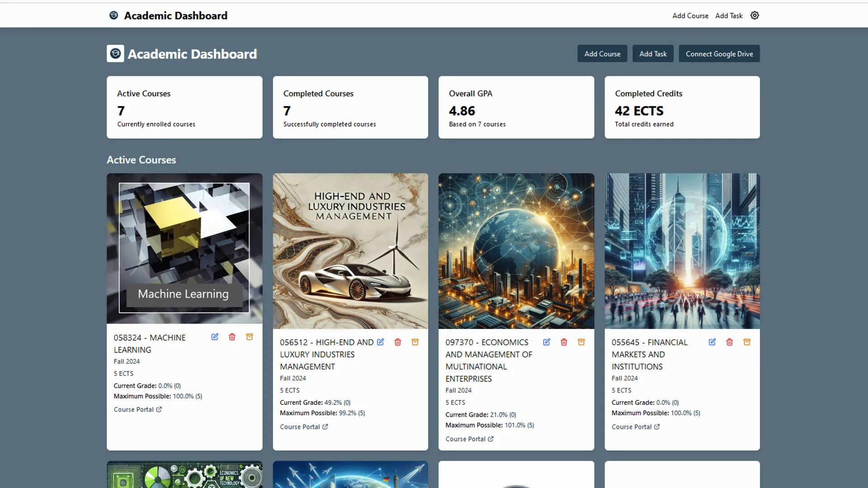The width and height of the screenshot is (868, 488).
Task: Edit the High-End and Luxury Industries course
Action: click(381, 342)
